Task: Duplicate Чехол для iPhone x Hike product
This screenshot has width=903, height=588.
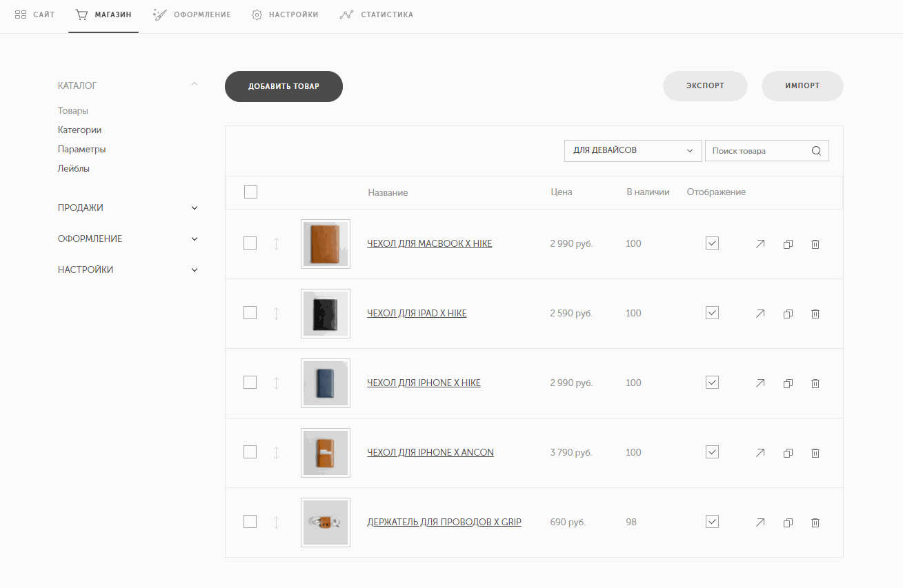Action: point(788,383)
